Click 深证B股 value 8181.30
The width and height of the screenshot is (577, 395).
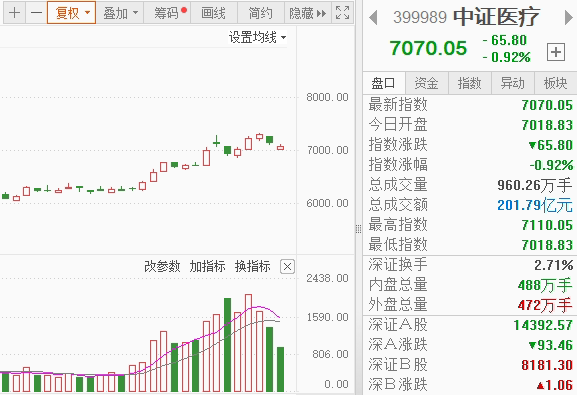[x=547, y=365]
